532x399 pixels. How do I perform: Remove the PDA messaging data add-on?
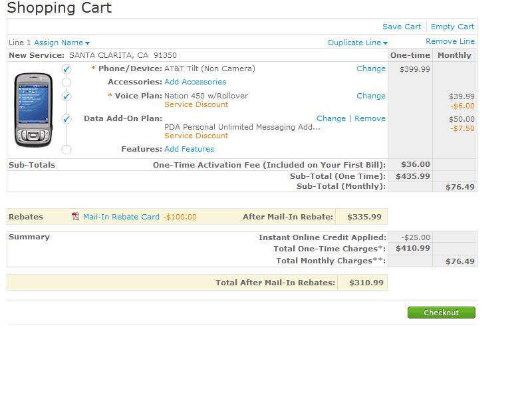pyautogui.click(x=370, y=118)
